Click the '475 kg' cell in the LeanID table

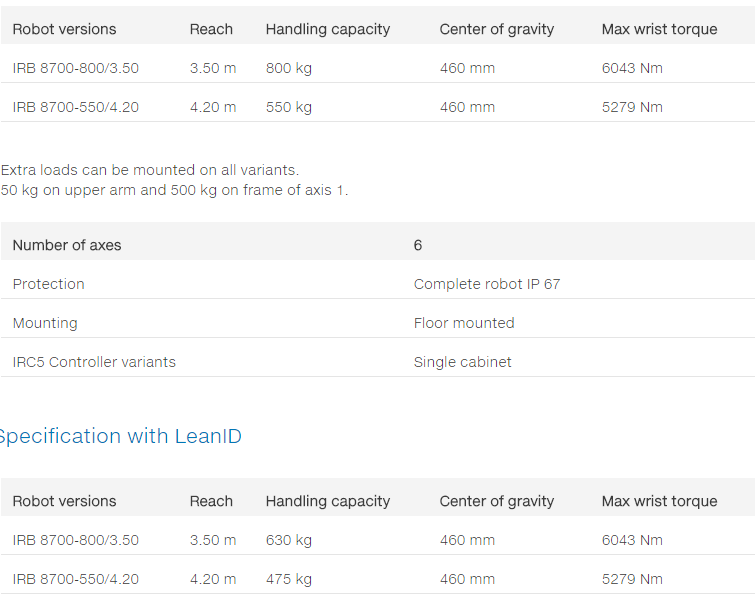[x=289, y=579]
